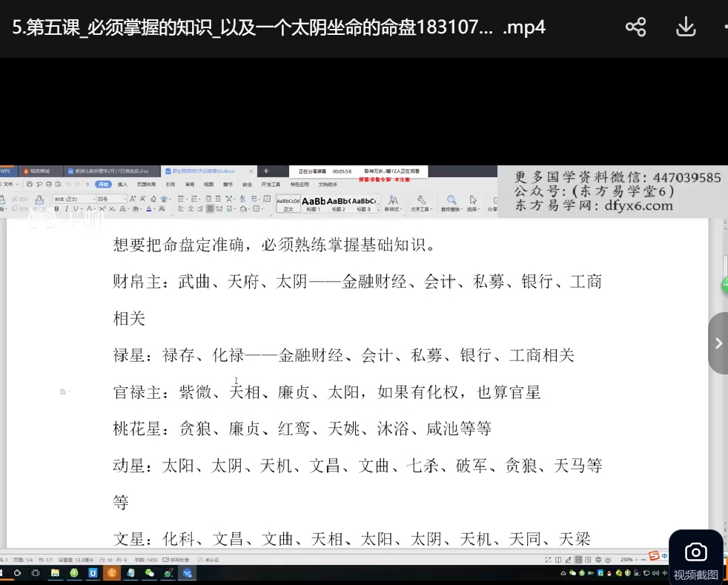
Task: Click the red font color button
Action: pyautogui.click(x=150, y=209)
